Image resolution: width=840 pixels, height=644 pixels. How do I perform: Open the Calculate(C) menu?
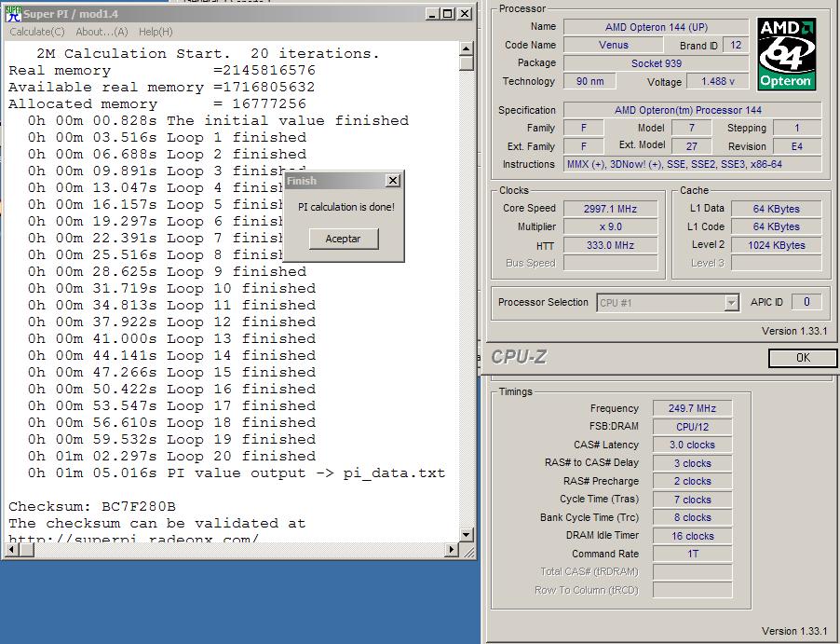pyautogui.click(x=37, y=32)
